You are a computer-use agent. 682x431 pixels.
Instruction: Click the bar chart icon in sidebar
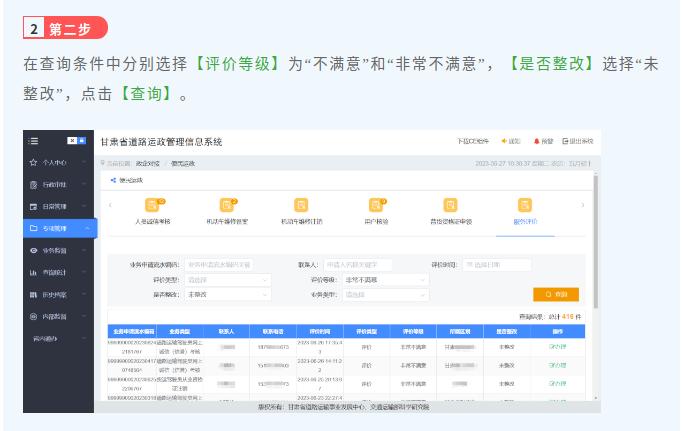[33, 273]
